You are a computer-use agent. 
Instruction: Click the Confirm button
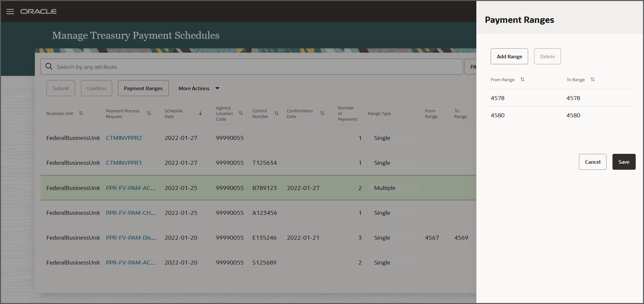click(x=97, y=88)
